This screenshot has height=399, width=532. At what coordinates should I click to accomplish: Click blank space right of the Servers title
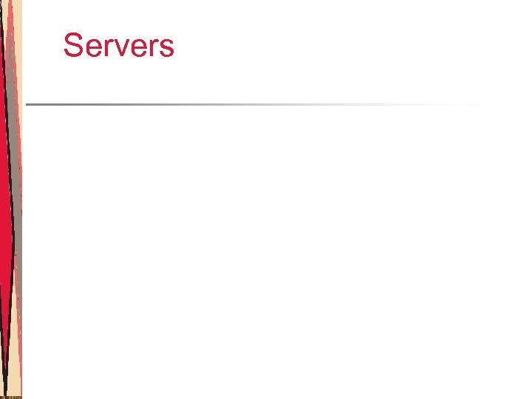tap(339, 45)
